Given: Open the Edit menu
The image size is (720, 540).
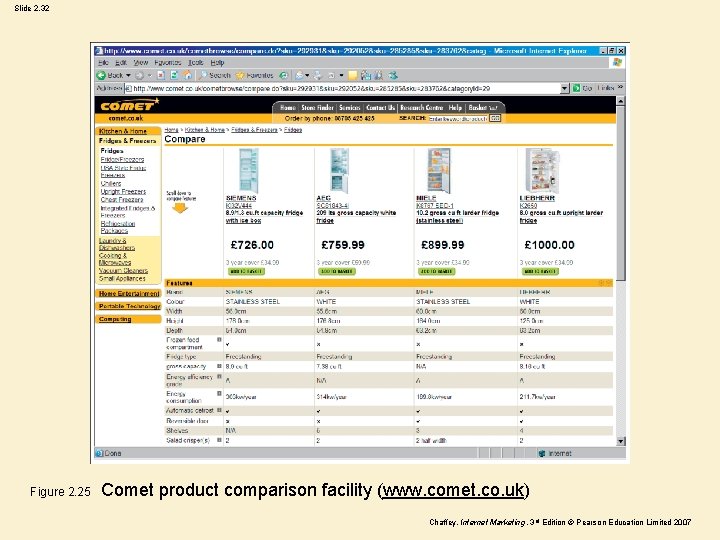Looking at the screenshot, I should [121, 62].
